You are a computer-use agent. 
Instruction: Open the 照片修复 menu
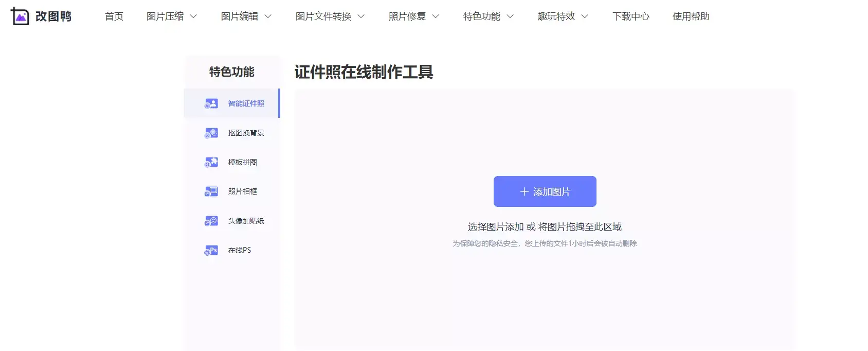coord(407,16)
